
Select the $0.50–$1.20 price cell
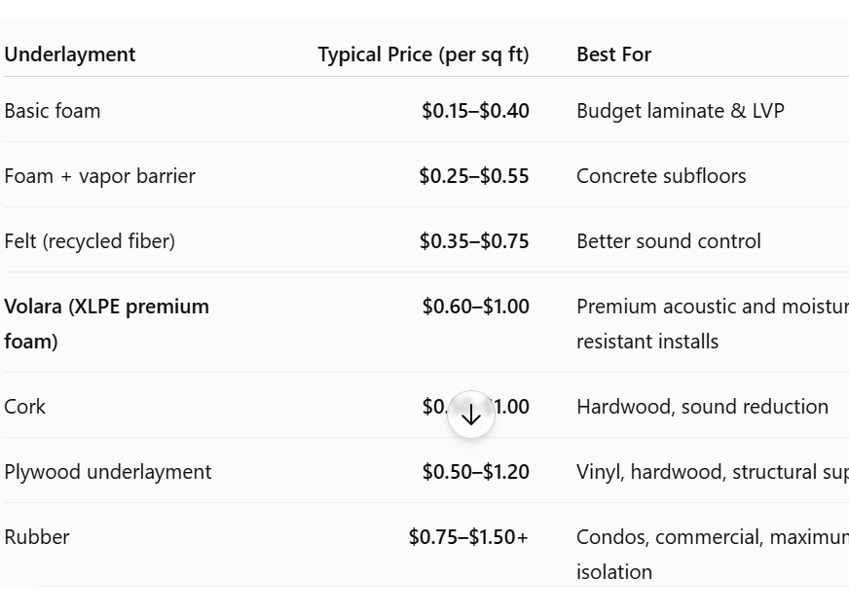pos(476,472)
